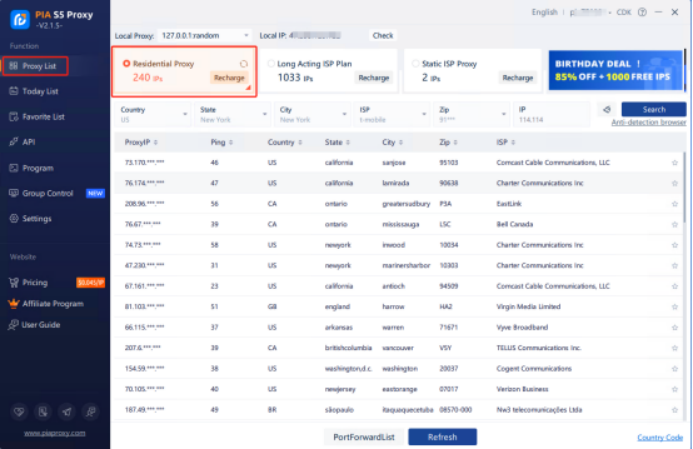The width and height of the screenshot is (693, 449).
Task: Open the Today List section
Action: [40, 91]
